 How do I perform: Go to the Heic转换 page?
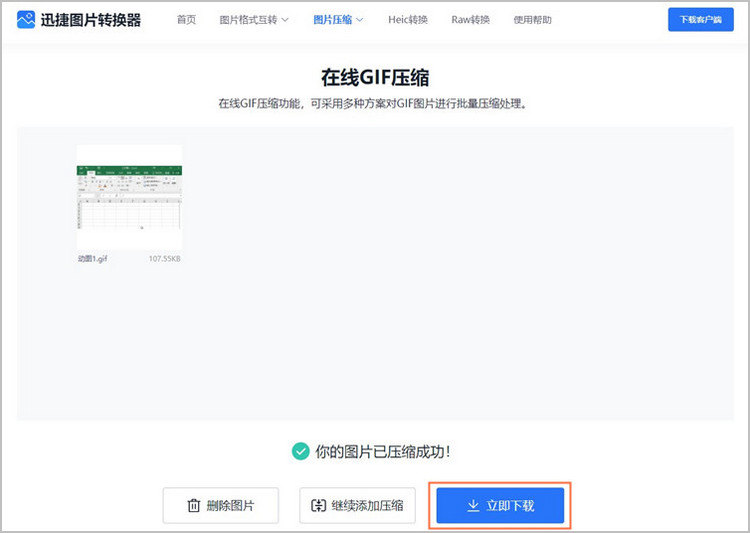coord(408,20)
